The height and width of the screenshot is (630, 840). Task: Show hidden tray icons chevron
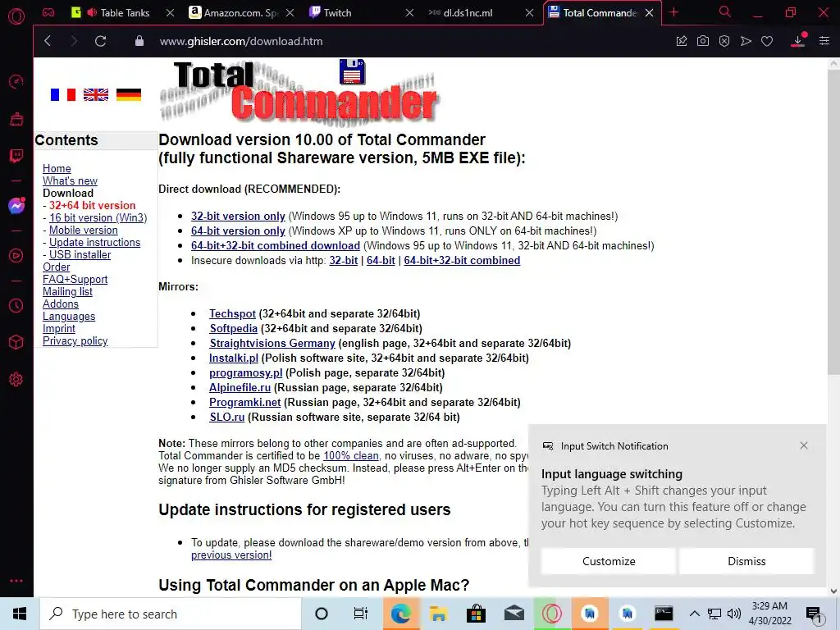694,614
